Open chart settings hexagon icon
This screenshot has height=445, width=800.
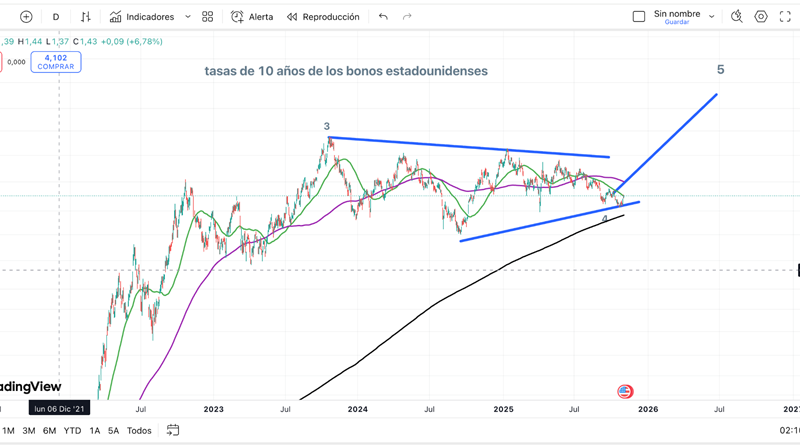point(761,17)
